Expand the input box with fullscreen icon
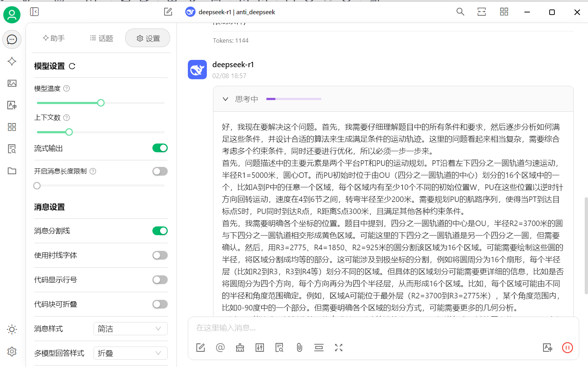Screen dimensions: 588x367 pyautogui.click(x=339, y=348)
